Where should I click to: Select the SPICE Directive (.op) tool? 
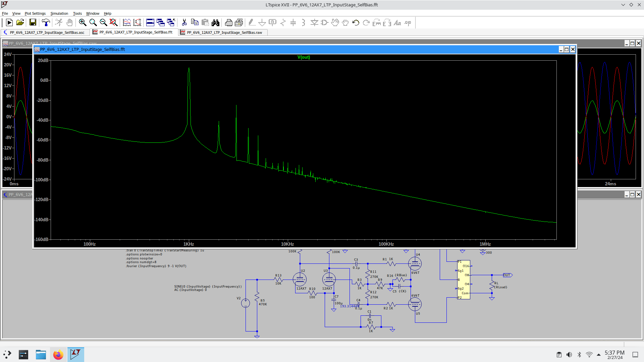(408, 22)
